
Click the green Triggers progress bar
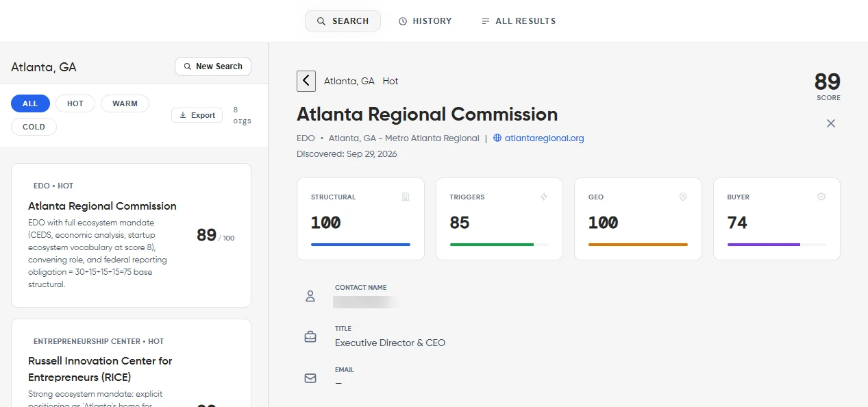click(x=492, y=245)
